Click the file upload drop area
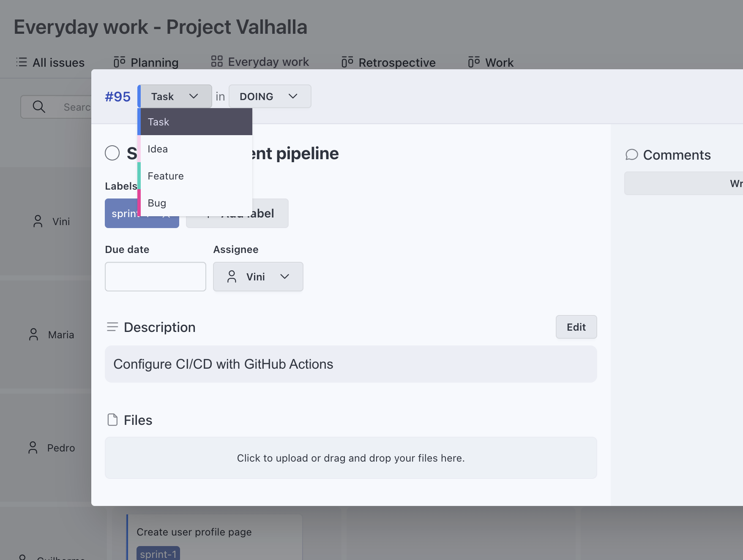 (351, 458)
